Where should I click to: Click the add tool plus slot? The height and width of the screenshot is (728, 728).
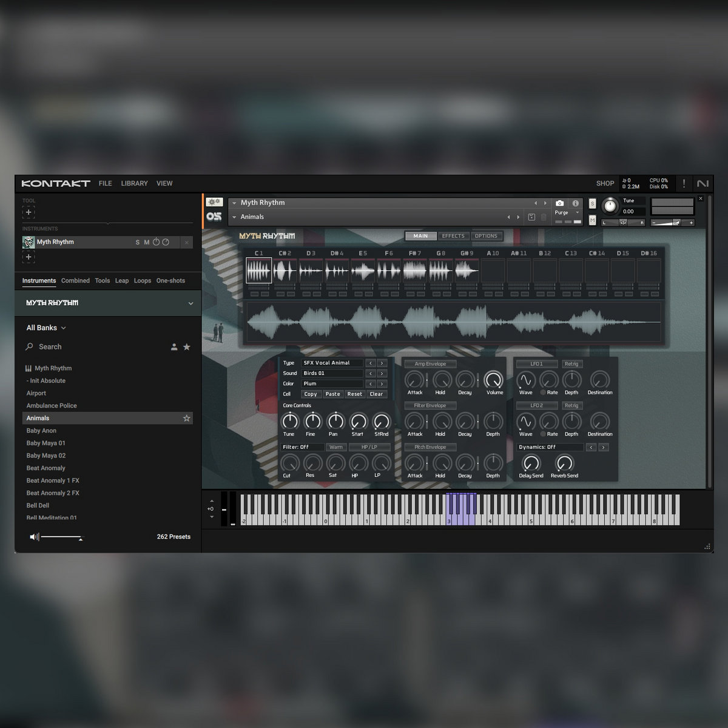pyautogui.click(x=29, y=212)
